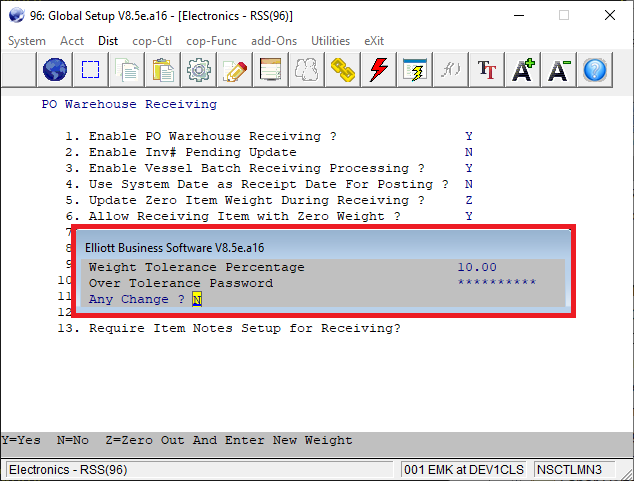Open the System menu
The image size is (634, 481).
point(27,41)
